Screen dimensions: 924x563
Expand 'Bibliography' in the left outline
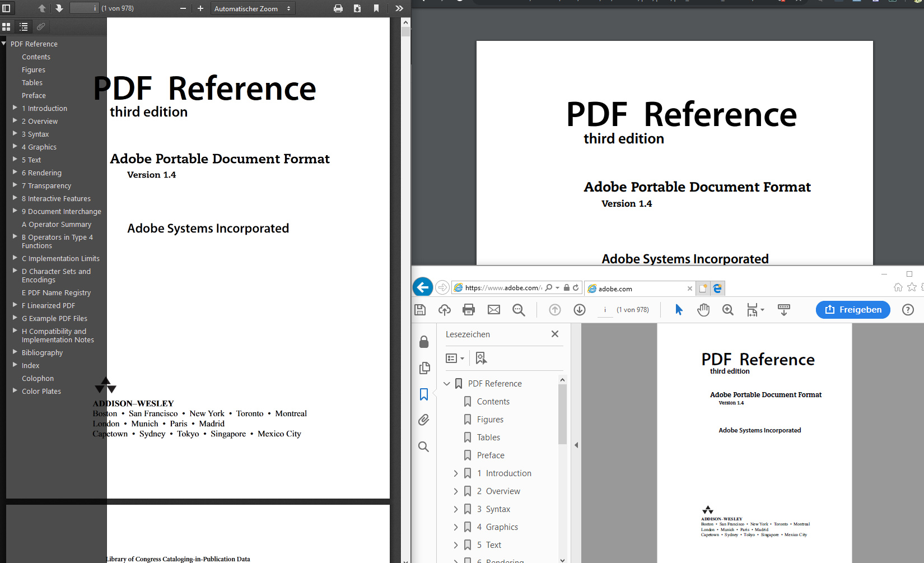coord(15,352)
